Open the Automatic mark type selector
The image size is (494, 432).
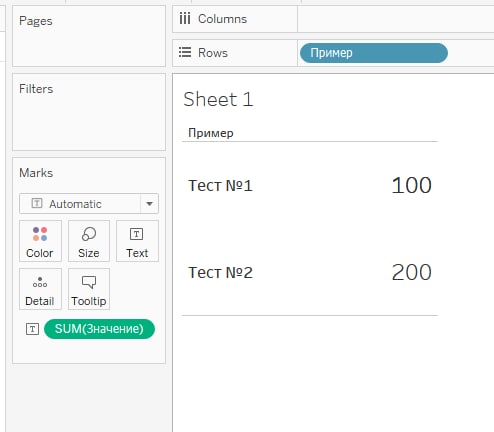pyautogui.click(x=80, y=204)
